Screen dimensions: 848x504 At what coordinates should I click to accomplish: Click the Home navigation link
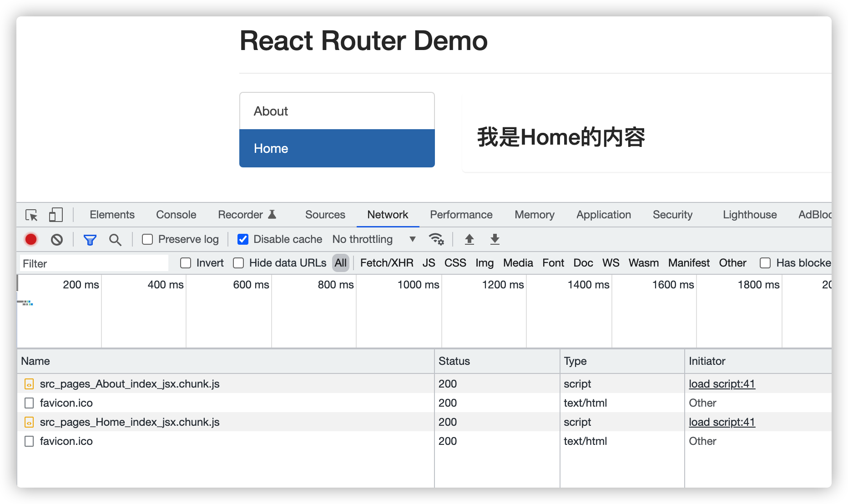pyautogui.click(x=337, y=148)
